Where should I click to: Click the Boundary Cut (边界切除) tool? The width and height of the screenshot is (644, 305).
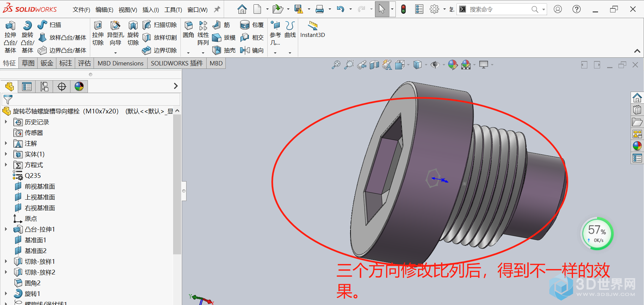tap(160, 50)
